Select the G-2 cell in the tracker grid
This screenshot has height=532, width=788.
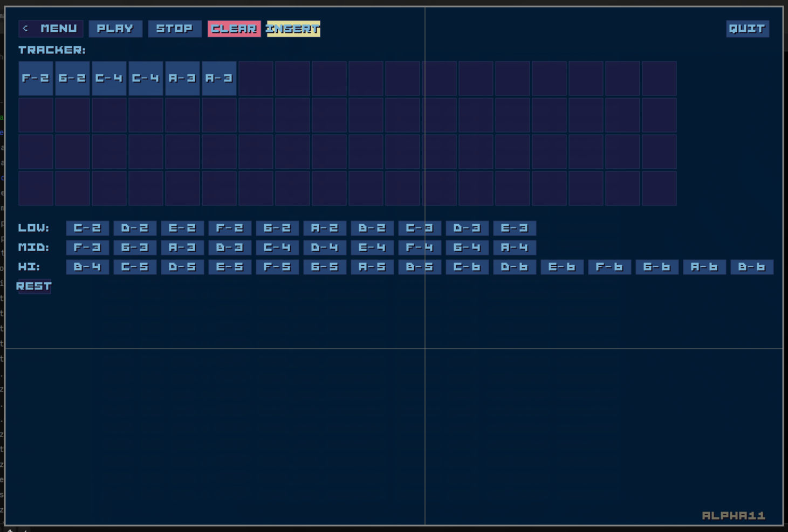pos(72,78)
